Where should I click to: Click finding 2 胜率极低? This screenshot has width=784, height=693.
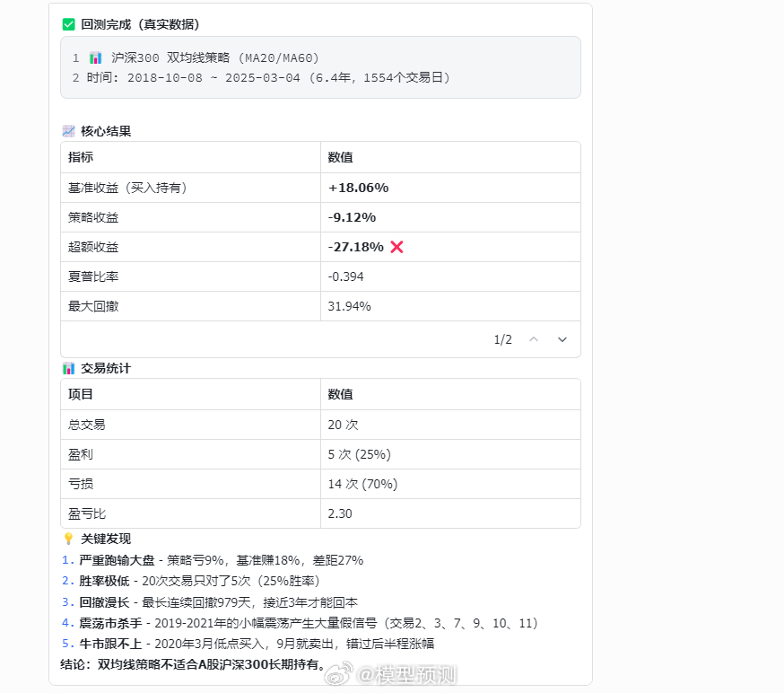[x=190, y=581]
